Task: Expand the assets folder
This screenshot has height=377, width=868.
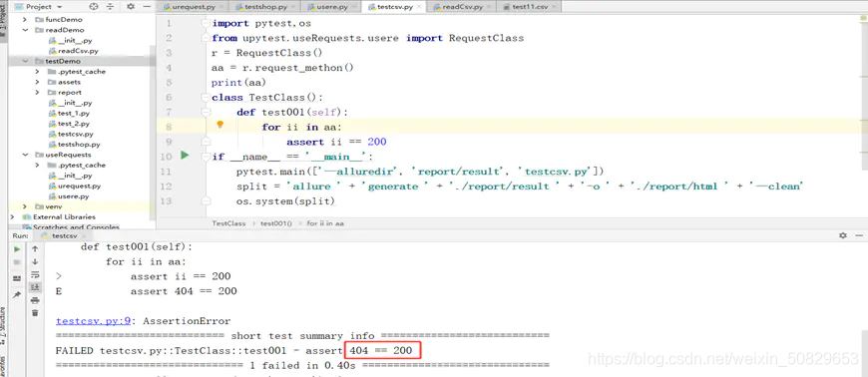Action: (37, 82)
